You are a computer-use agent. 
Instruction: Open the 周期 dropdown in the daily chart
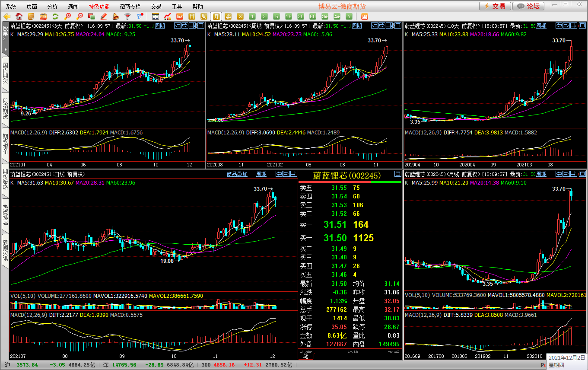tap(261, 174)
